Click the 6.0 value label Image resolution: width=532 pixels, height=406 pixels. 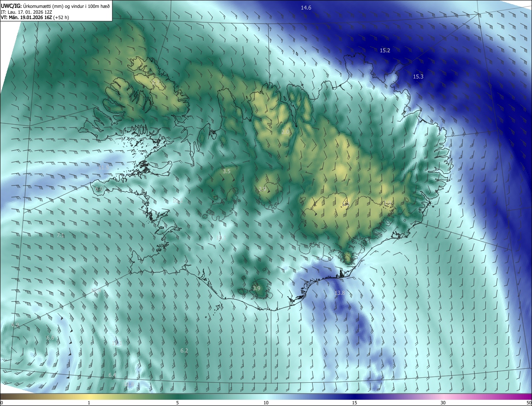point(99,189)
